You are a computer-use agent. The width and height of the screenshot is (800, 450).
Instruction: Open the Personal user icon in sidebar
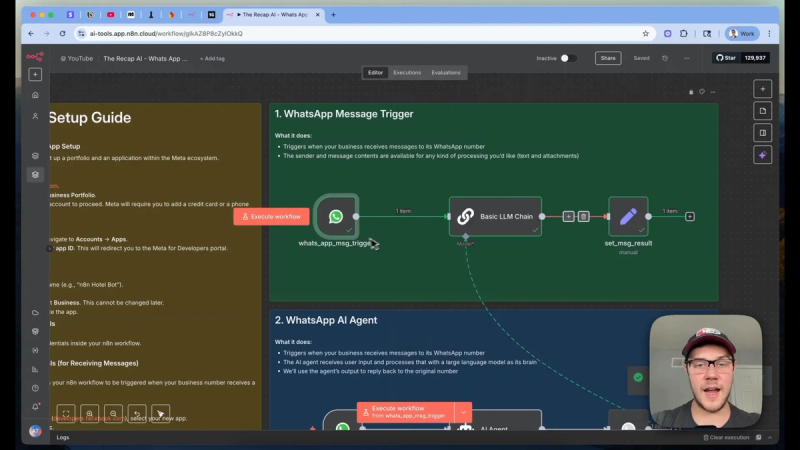(x=35, y=116)
